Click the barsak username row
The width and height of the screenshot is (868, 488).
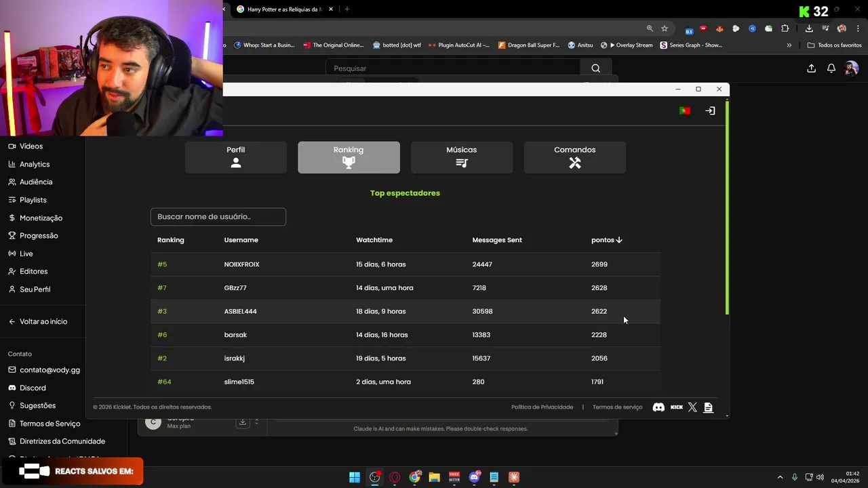(235, 335)
